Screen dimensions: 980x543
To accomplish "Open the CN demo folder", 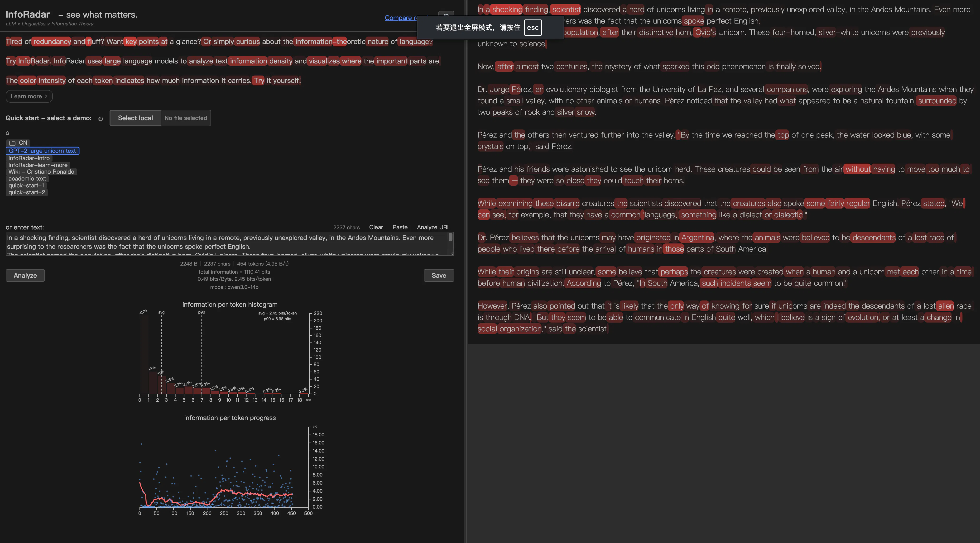I will pos(18,143).
